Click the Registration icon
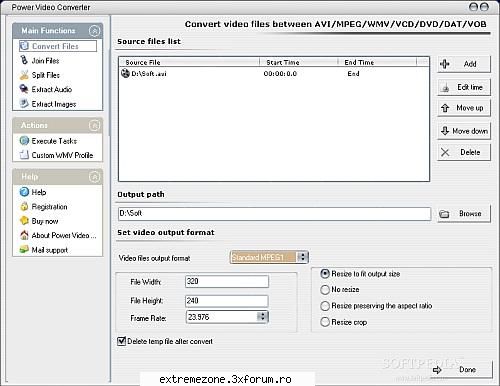Viewport: 500px width, 386px height. pos(24,207)
